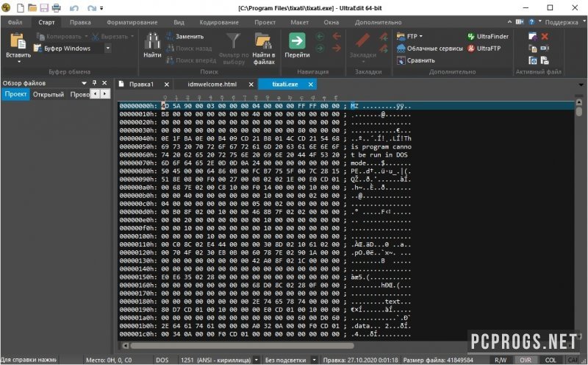This screenshot has height=365, width=588.
Task: Select the Проект tab in file view
Action: tap(15, 94)
